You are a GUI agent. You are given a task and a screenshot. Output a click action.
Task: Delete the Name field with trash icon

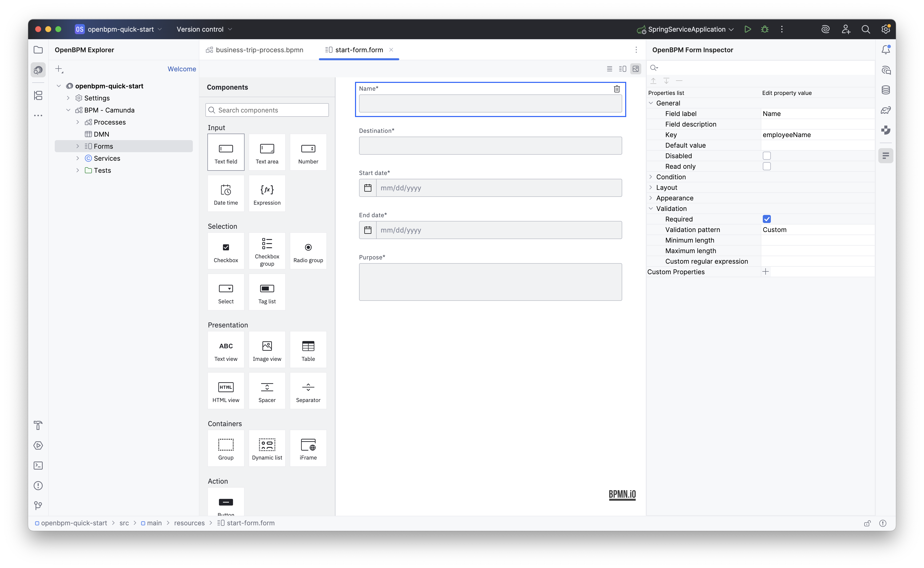(x=617, y=89)
